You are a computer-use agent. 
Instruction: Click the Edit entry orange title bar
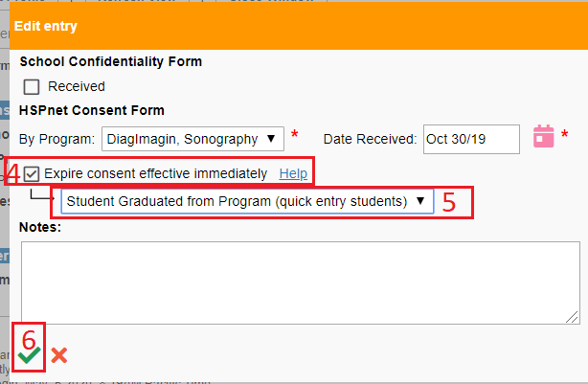(299, 26)
